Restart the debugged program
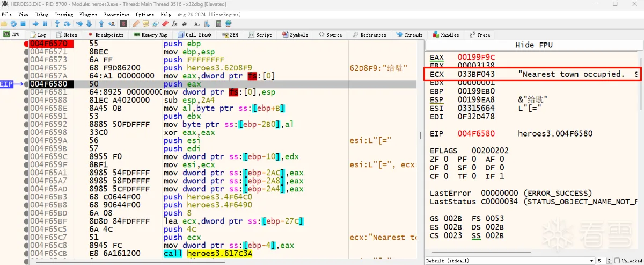 pos(13,24)
